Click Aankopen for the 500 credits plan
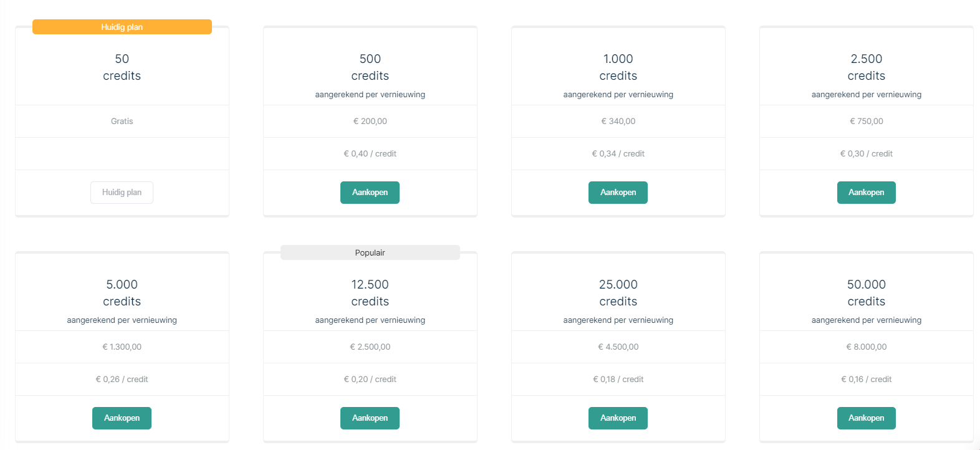980x450 pixels. (370, 193)
